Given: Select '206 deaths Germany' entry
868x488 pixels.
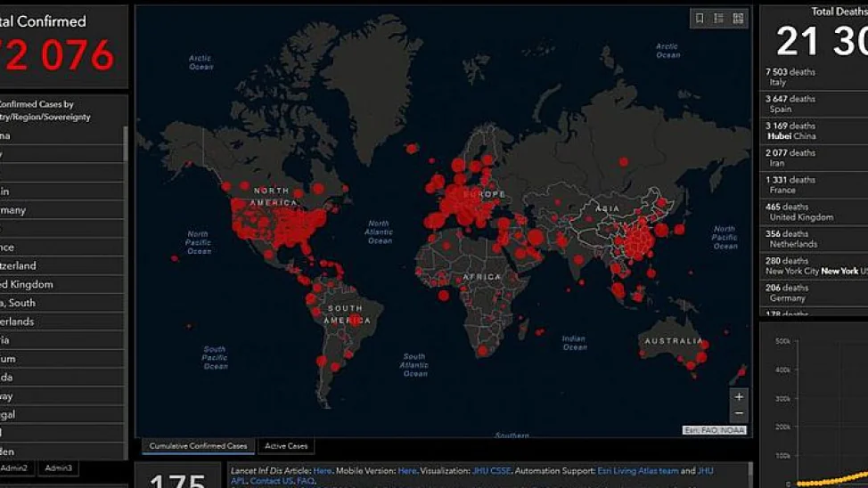Looking at the screenshot, I should pos(814,293).
